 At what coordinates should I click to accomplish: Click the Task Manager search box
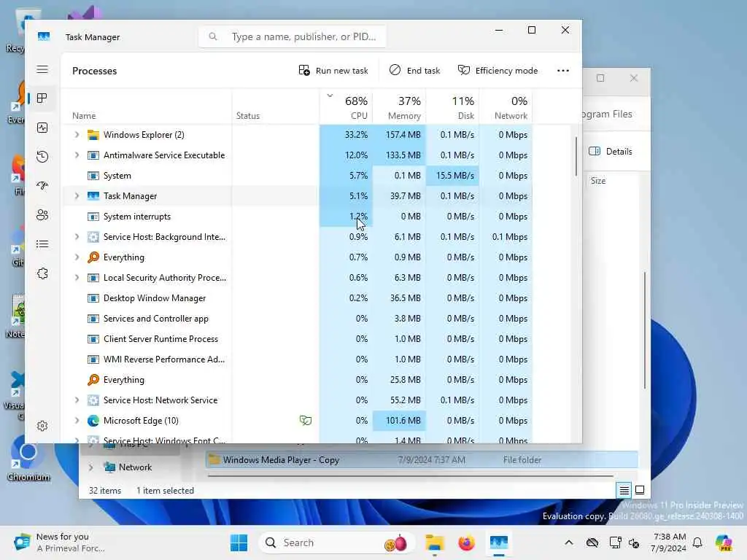click(x=293, y=36)
